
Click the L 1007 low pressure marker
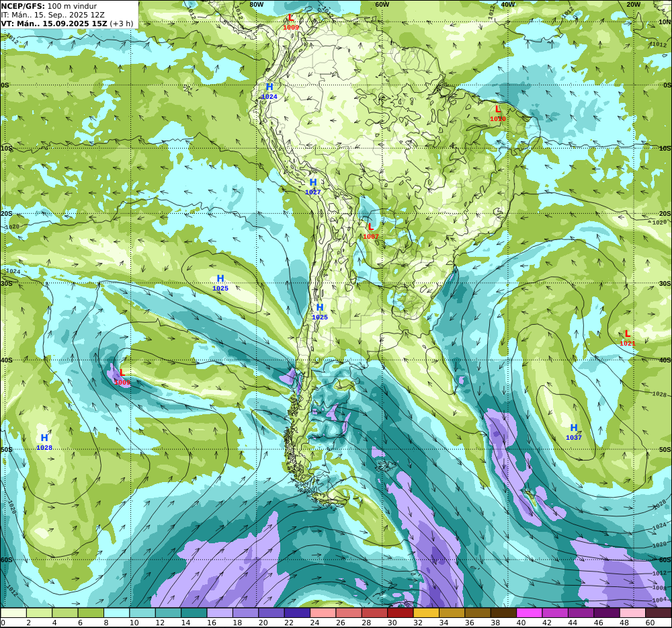(371, 231)
